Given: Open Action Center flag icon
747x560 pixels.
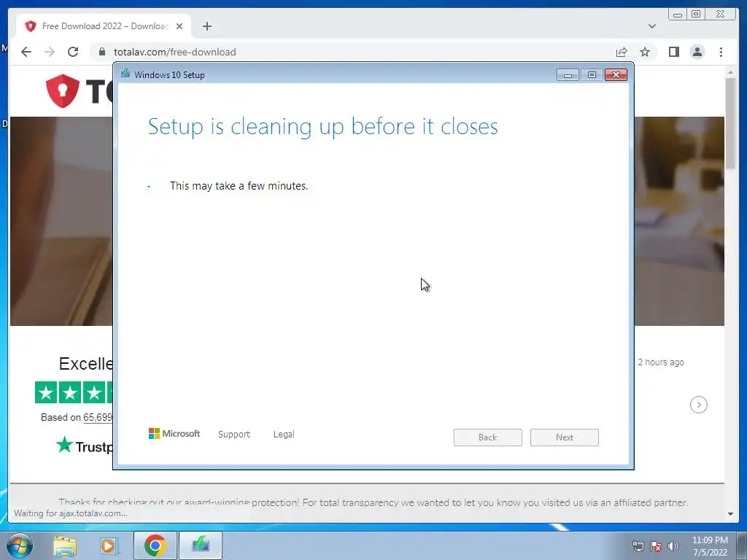Looking at the screenshot, I should [656, 546].
